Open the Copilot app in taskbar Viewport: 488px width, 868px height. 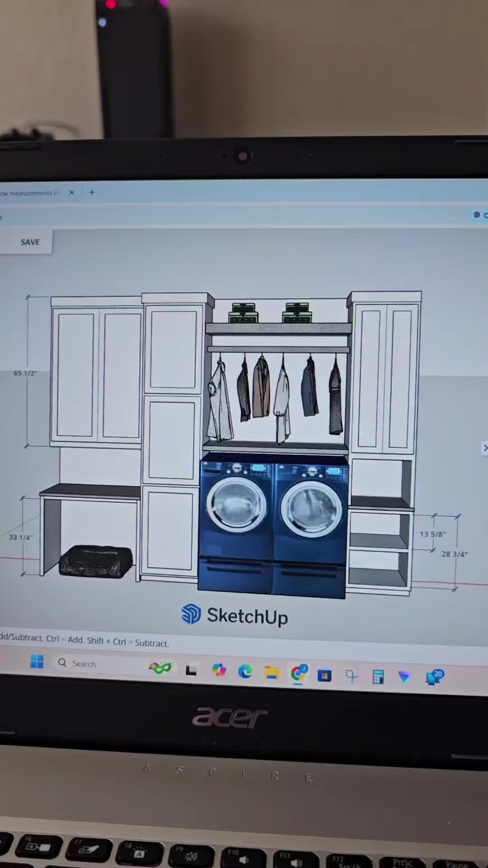[219, 670]
